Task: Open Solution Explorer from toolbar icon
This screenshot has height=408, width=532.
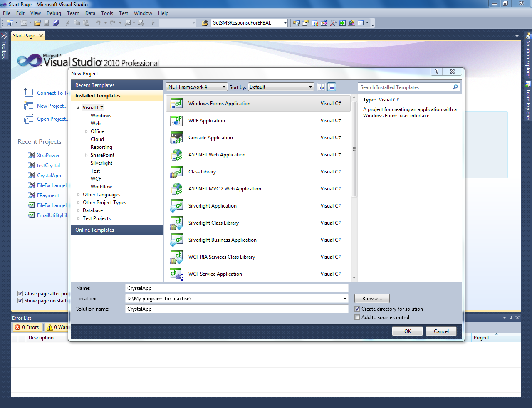Action: [x=297, y=23]
